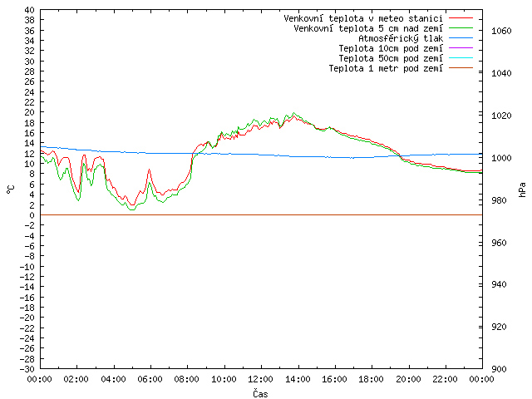Click time label '04:00'
Viewport: 532px width, 399px height.
click(113, 379)
